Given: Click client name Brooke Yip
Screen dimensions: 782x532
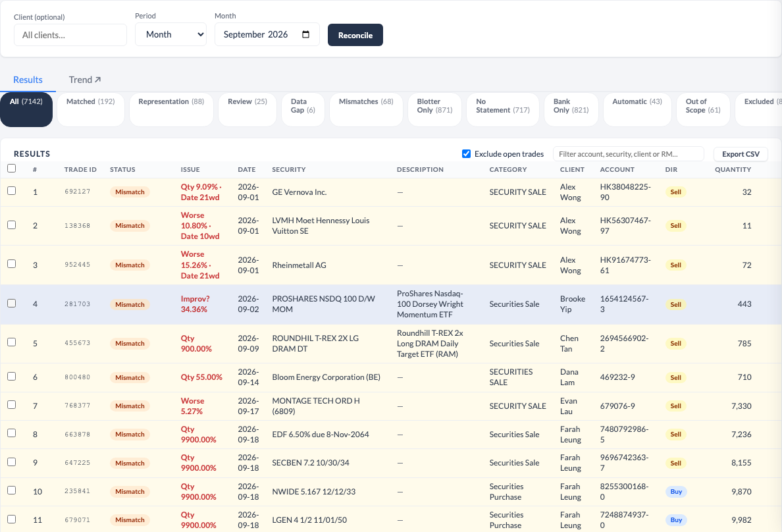Looking at the screenshot, I should [x=573, y=304].
